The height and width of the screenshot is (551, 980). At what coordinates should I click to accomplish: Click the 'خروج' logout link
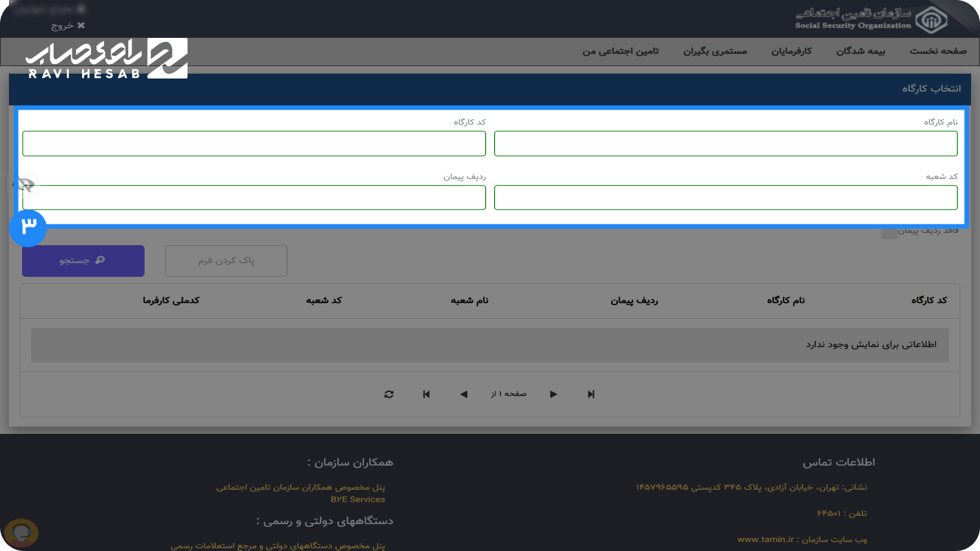tap(68, 25)
